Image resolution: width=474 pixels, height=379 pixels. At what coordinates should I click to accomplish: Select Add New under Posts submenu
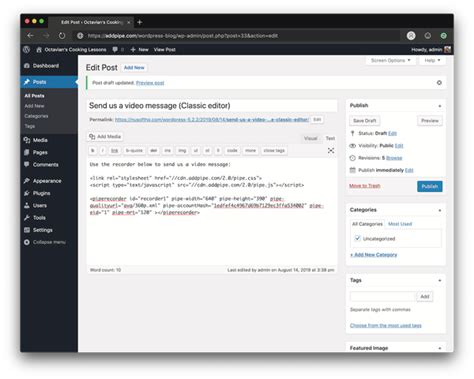(x=34, y=106)
